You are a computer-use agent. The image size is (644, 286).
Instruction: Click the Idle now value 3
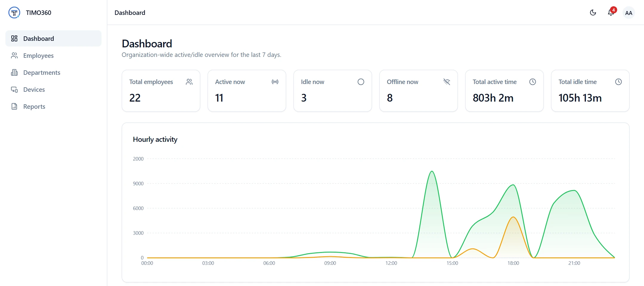[x=304, y=98]
